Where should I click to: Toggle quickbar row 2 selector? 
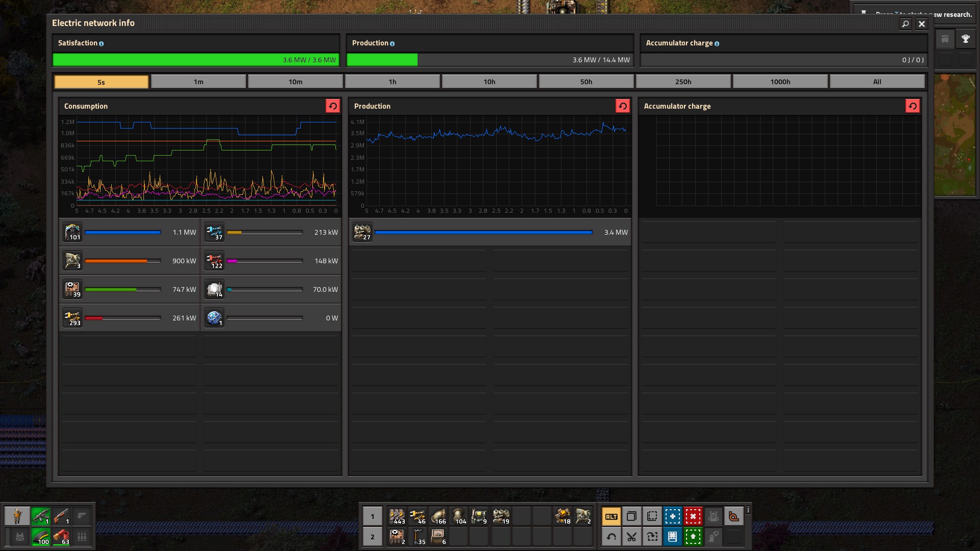[x=372, y=537]
